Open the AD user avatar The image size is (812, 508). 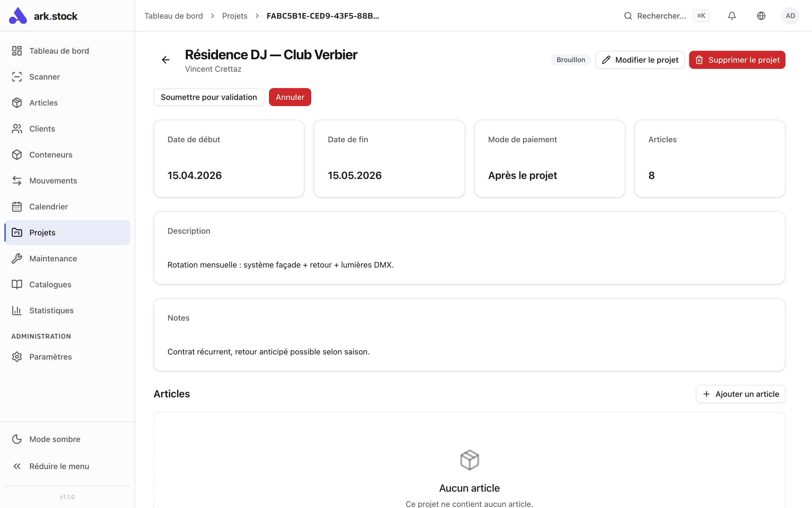(790, 16)
